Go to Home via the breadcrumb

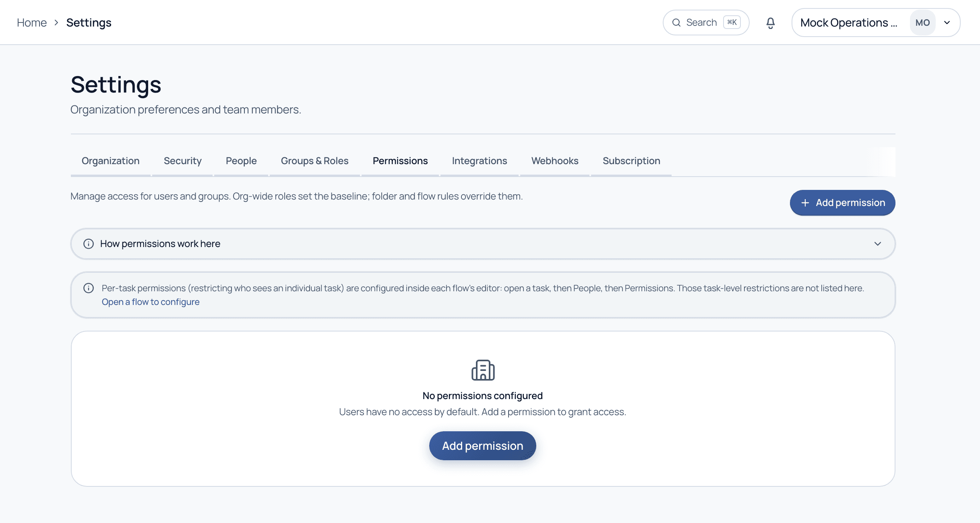[x=32, y=23]
